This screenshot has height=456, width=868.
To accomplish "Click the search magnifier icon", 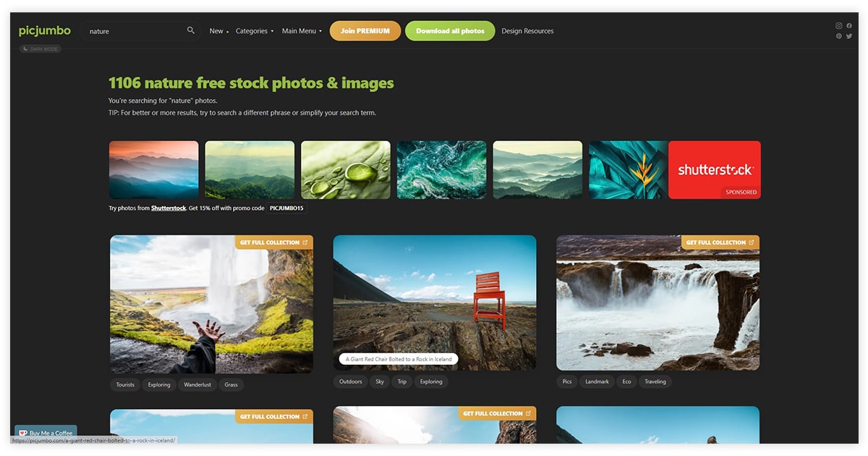I will coord(191,30).
